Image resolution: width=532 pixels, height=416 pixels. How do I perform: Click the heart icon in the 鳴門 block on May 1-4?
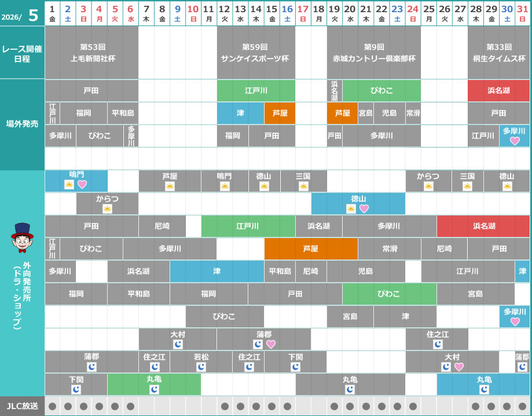click(x=82, y=185)
